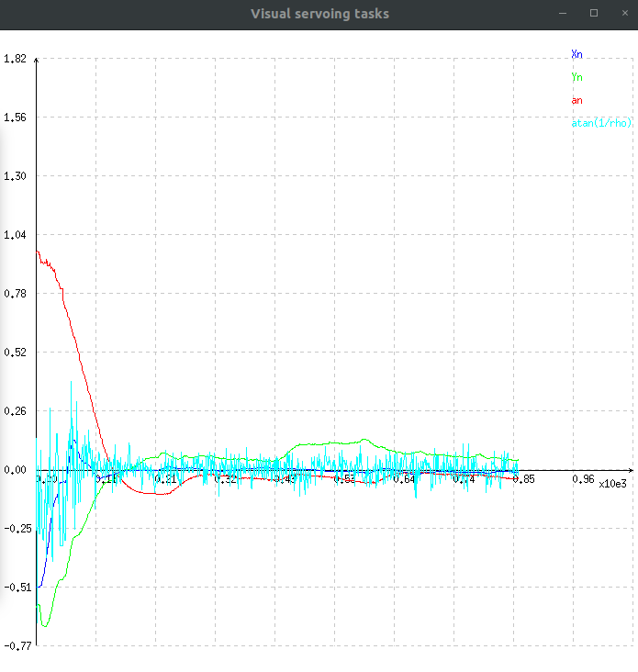Click the 1.56 y-axis tick label
The width and height of the screenshot is (638, 672).
(15, 118)
